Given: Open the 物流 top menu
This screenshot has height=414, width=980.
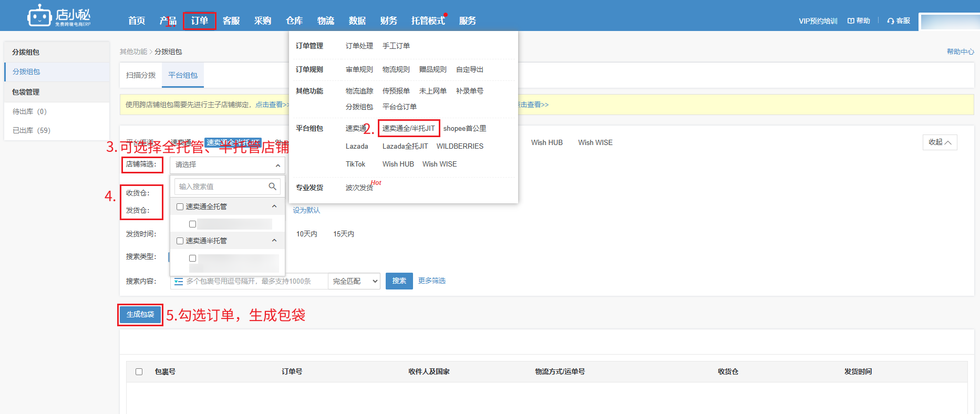Looking at the screenshot, I should 326,20.
